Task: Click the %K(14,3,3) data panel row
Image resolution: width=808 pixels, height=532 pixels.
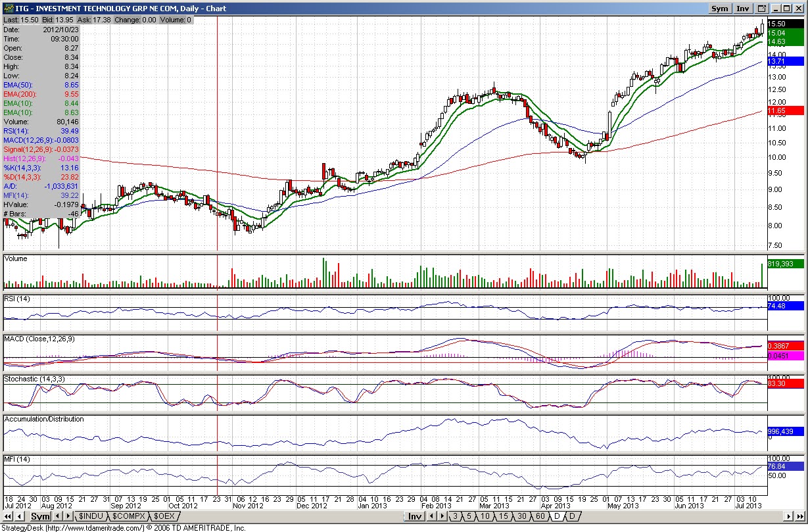Action: pos(41,168)
